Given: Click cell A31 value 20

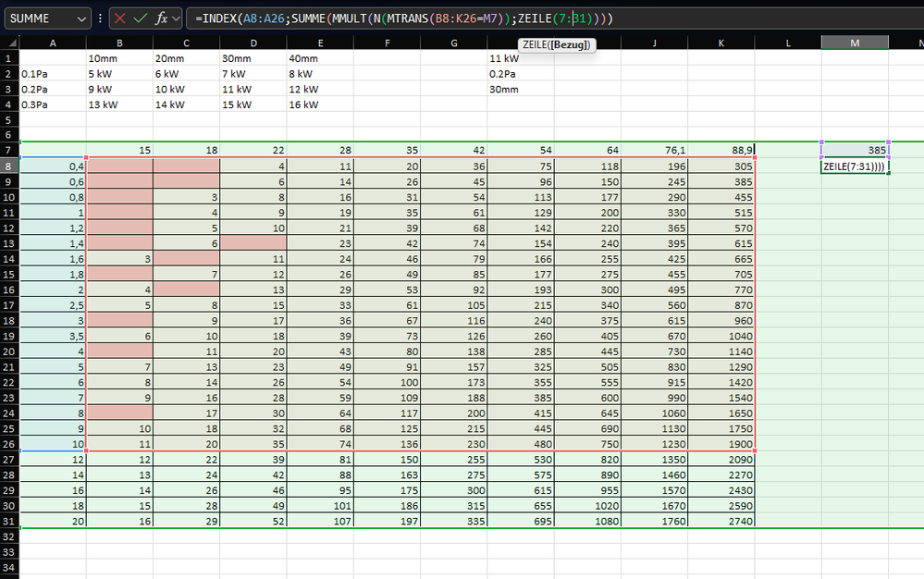Looking at the screenshot, I should pyautogui.click(x=53, y=521).
